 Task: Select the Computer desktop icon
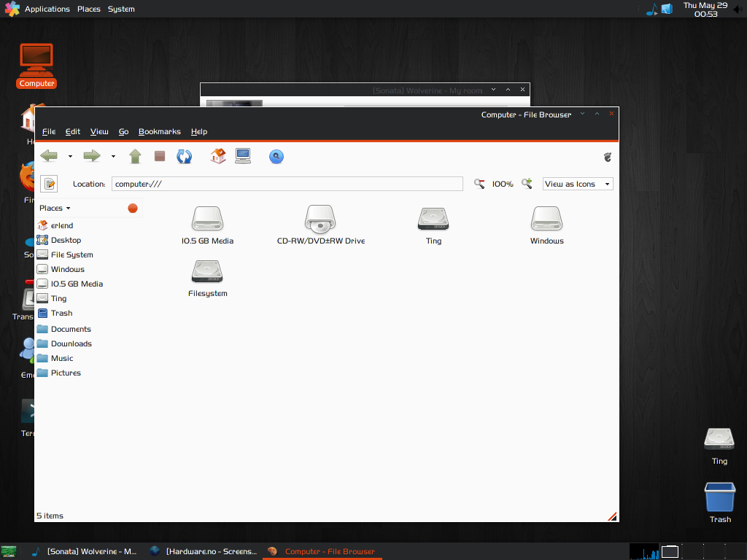36,66
